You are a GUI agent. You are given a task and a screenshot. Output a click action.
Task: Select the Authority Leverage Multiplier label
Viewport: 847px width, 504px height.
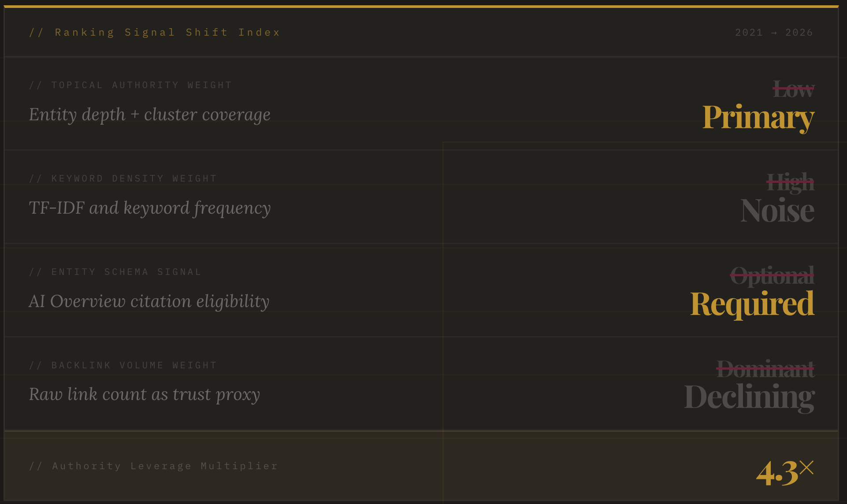153,466
